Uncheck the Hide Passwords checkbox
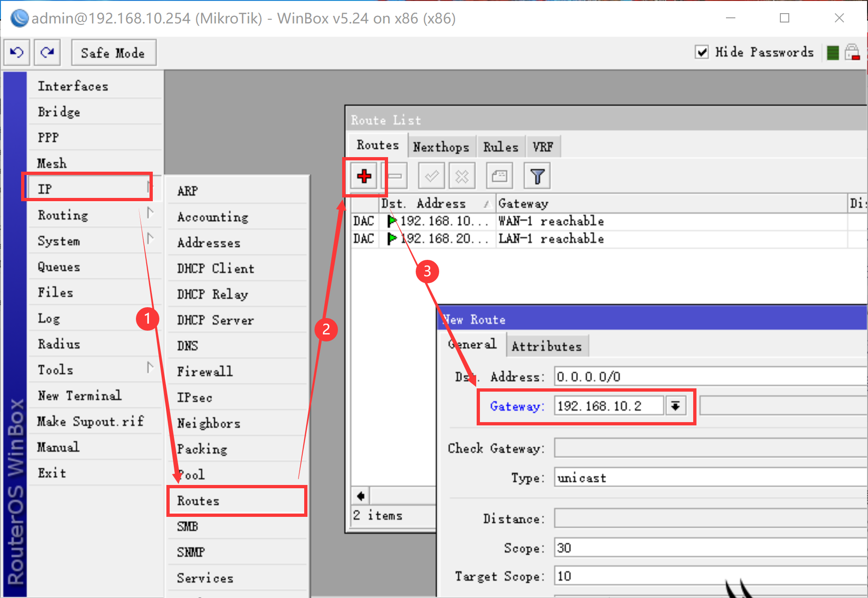The height and width of the screenshot is (598, 868). 702,52
